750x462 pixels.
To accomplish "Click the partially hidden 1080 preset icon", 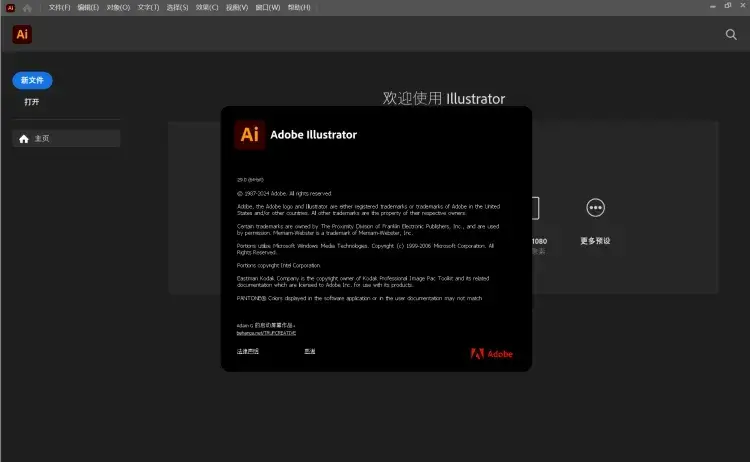I will tap(535, 208).
